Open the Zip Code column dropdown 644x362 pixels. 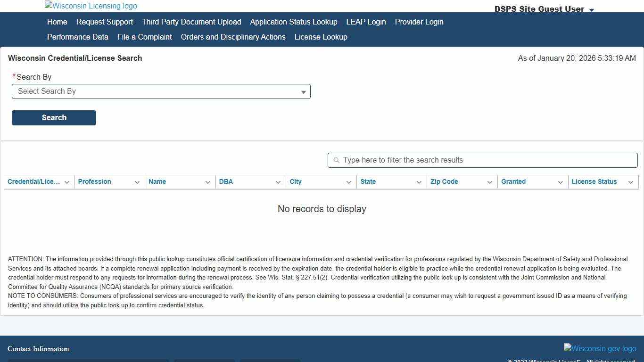tap(489, 182)
